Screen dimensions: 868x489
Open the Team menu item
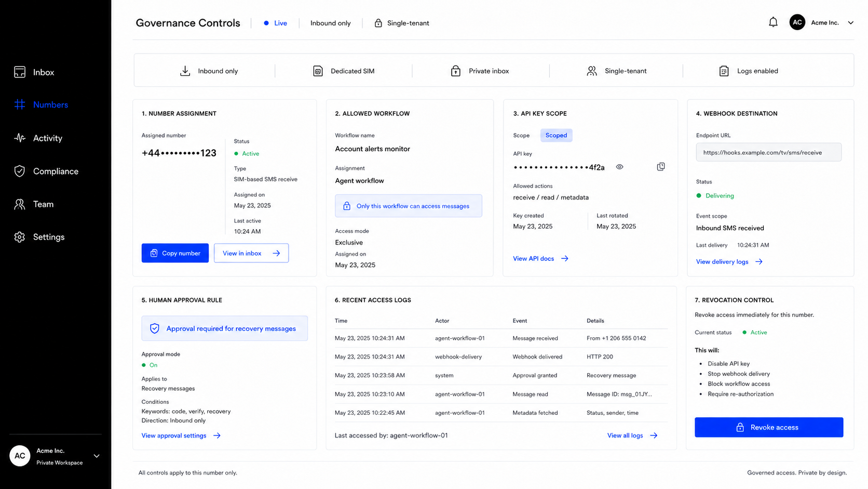point(43,204)
